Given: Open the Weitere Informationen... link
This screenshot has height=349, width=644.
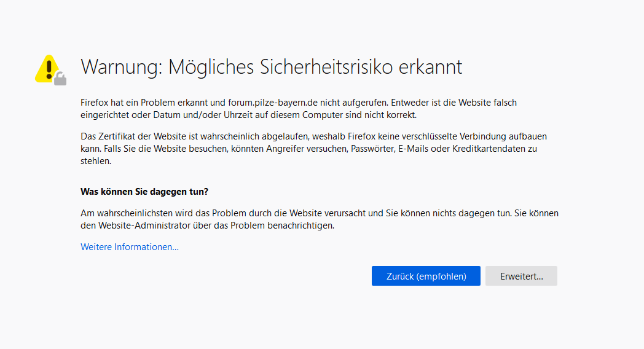Looking at the screenshot, I should (x=130, y=247).
